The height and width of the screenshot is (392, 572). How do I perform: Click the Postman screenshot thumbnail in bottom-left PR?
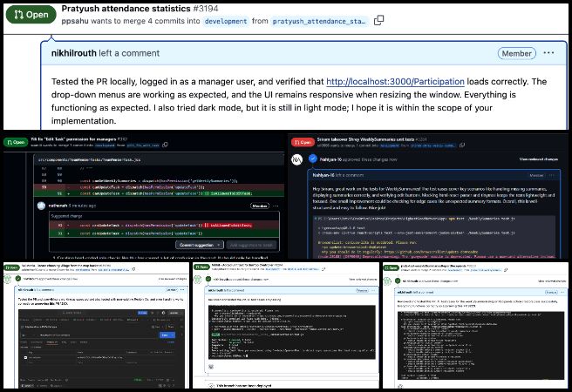[101, 349]
